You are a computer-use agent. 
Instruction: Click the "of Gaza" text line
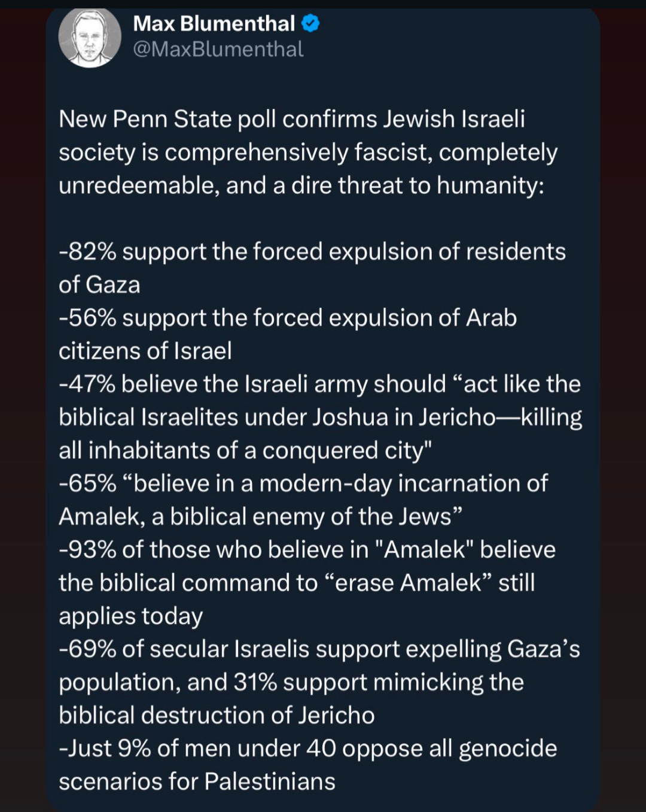(99, 285)
